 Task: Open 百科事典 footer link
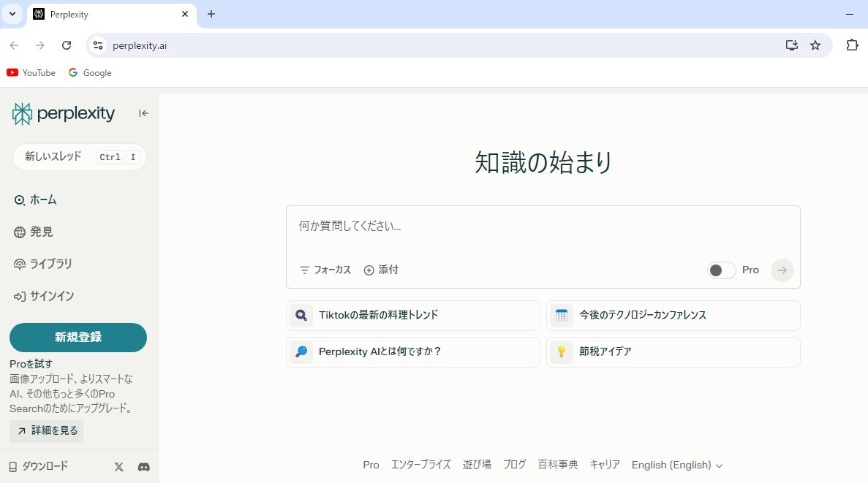tap(558, 465)
